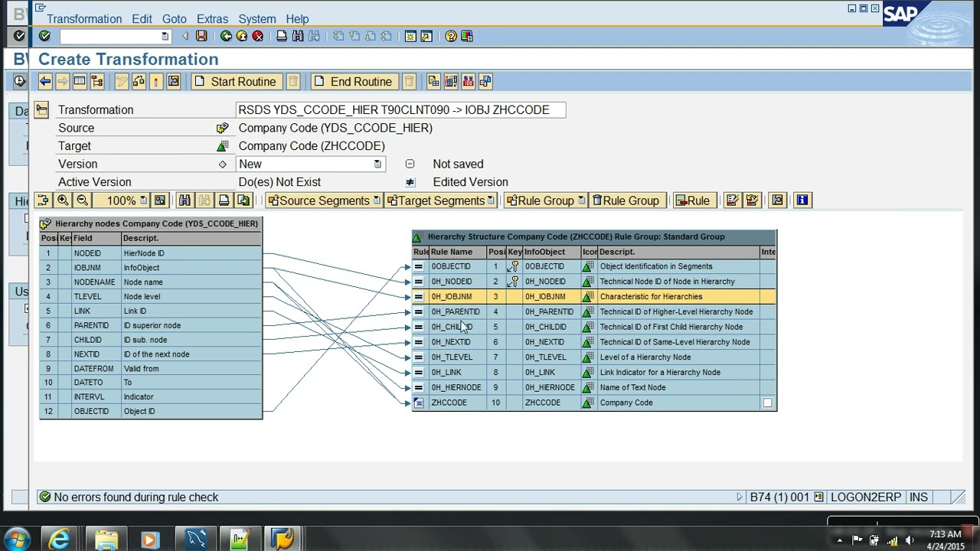Click the hierarchy display icon in application toolbar
Image resolution: width=980 pixels, height=551 pixels.
coord(97,81)
